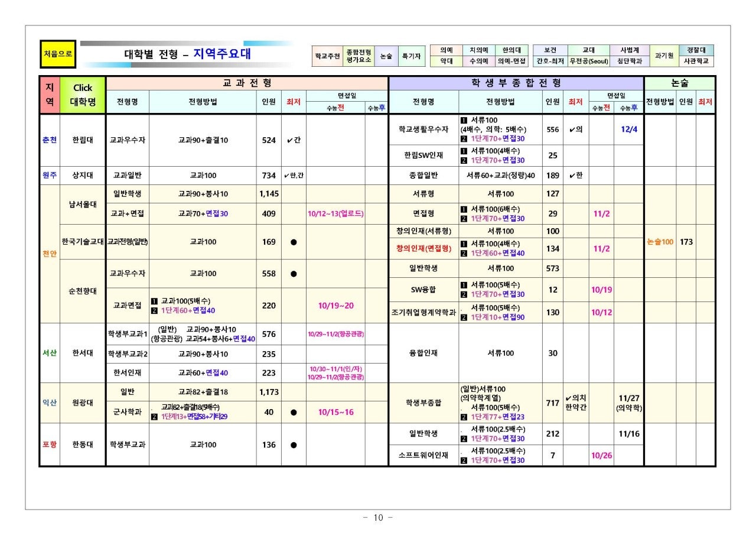Screen dimensions: 756x535
Task: Click the 한림대 university name
Action: (x=83, y=141)
